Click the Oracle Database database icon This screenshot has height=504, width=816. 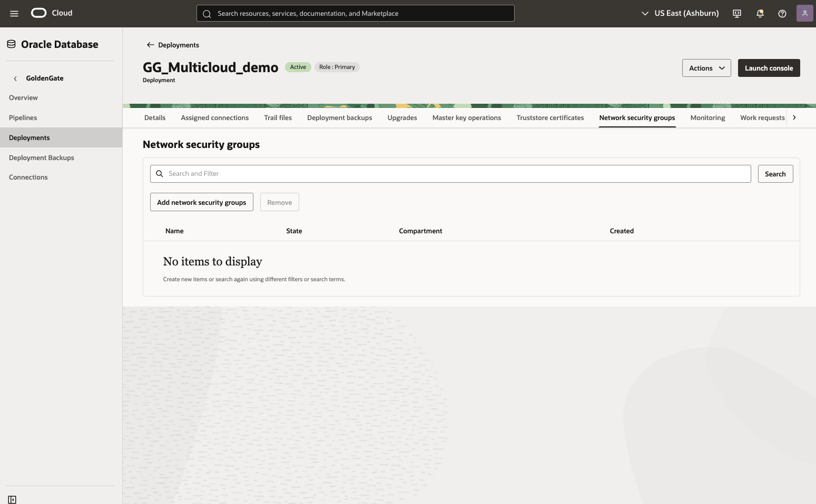(x=11, y=44)
